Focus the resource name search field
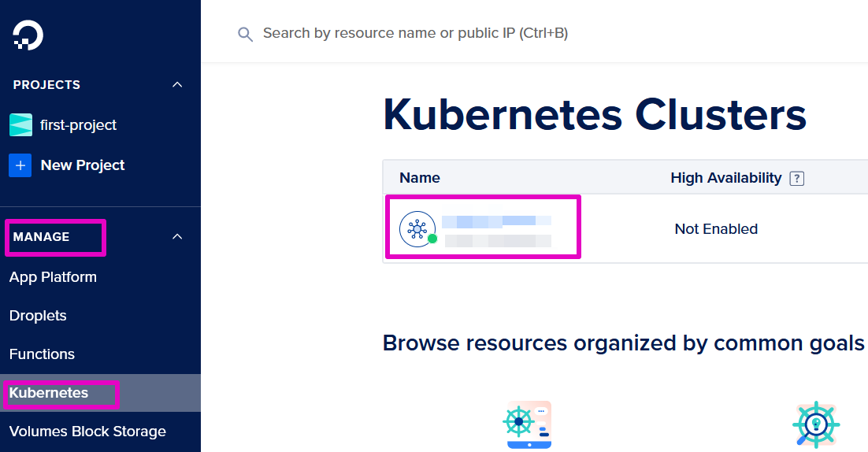The height and width of the screenshot is (452, 868). [x=415, y=33]
